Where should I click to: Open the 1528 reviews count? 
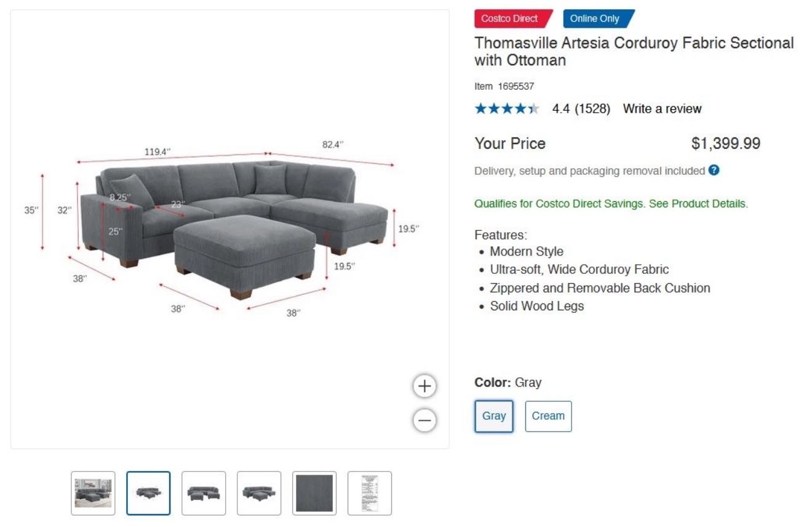click(x=592, y=109)
